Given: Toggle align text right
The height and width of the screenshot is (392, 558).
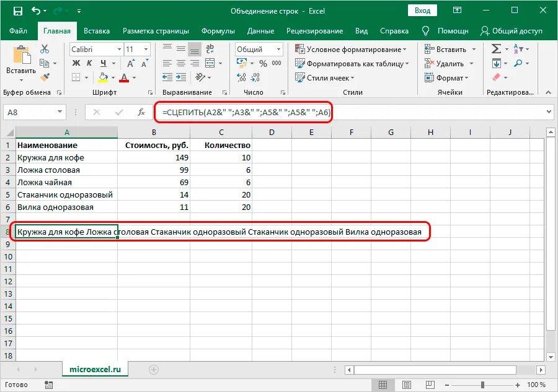Looking at the screenshot, I should (195, 63).
